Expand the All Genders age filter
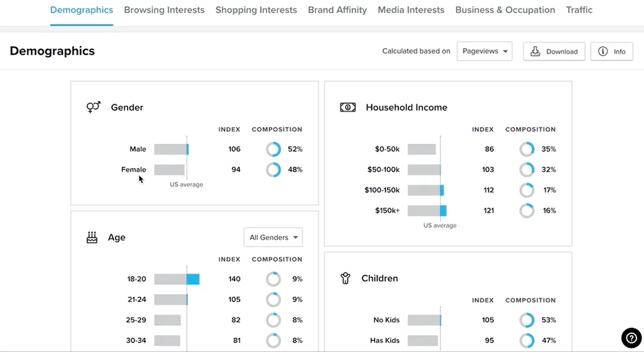644x352 pixels. [x=273, y=237]
